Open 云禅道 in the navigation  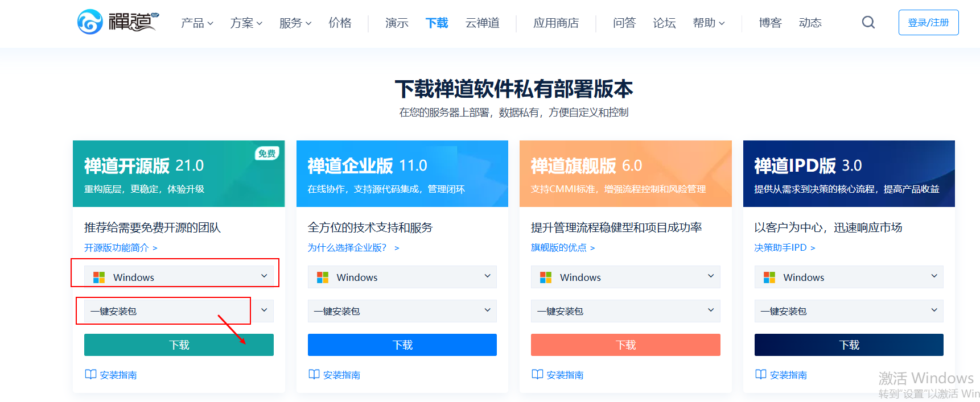(483, 23)
